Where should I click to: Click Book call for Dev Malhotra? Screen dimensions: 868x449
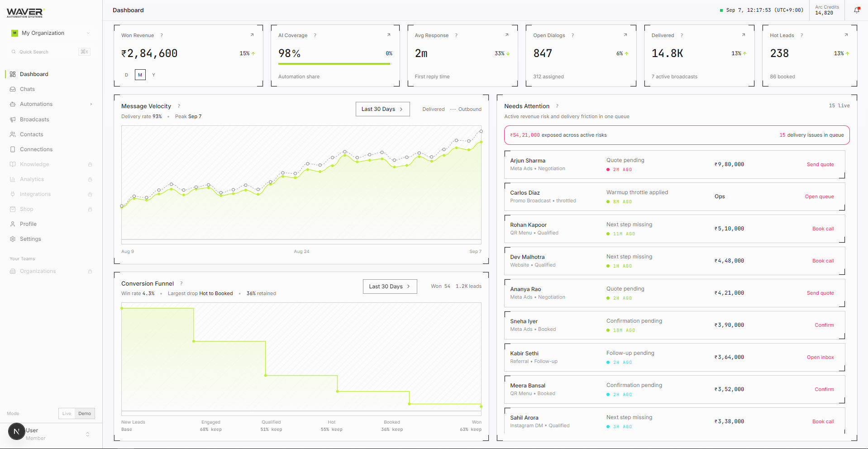pos(823,261)
